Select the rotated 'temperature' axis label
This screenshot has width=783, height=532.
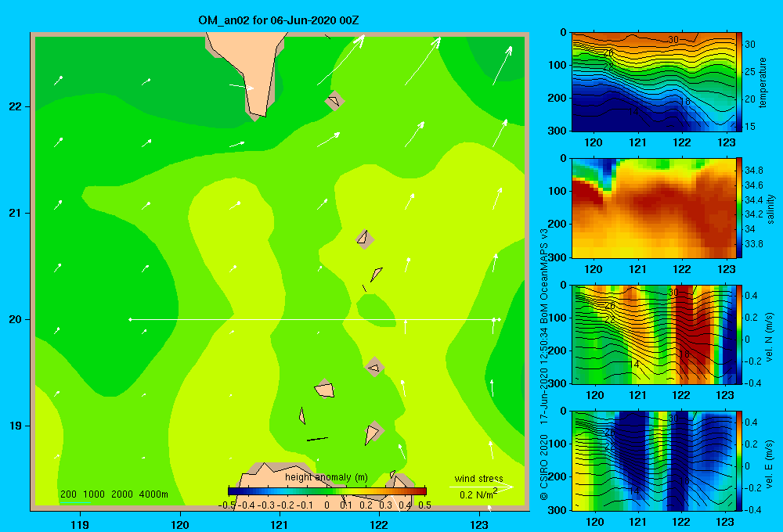tap(763, 82)
